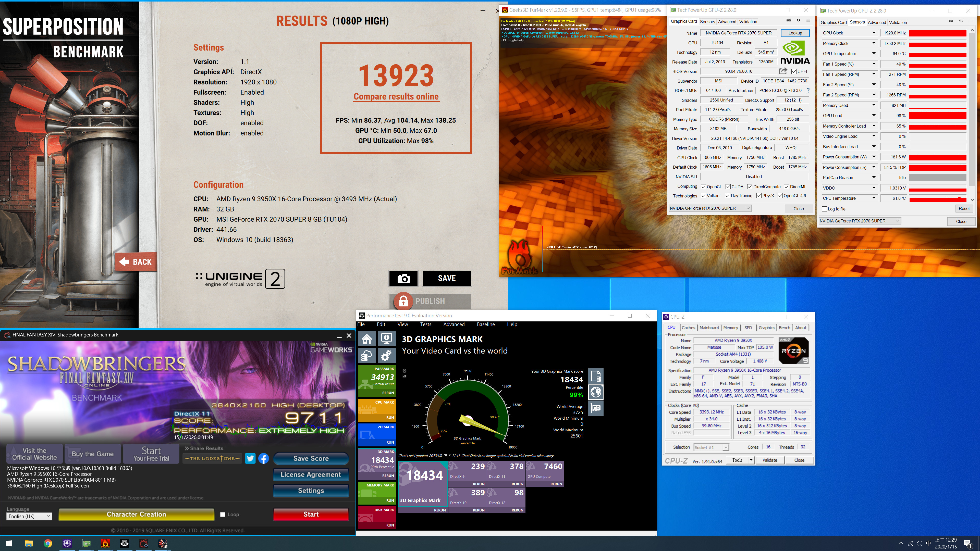Enable Log to file in GPU-Z Sensors
Image resolution: width=980 pixels, height=551 pixels.
click(x=824, y=209)
